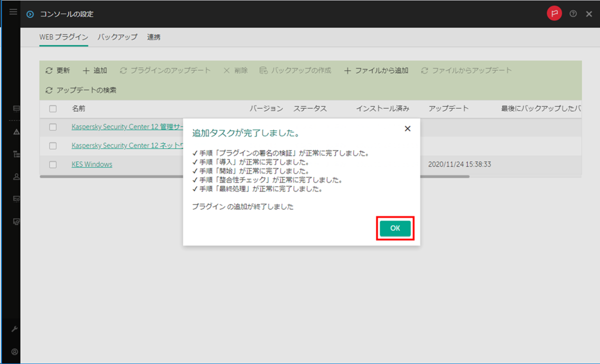Refresh the plugin list with the 更新 icon
This screenshot has width=600, height=364.
[48, 70]
